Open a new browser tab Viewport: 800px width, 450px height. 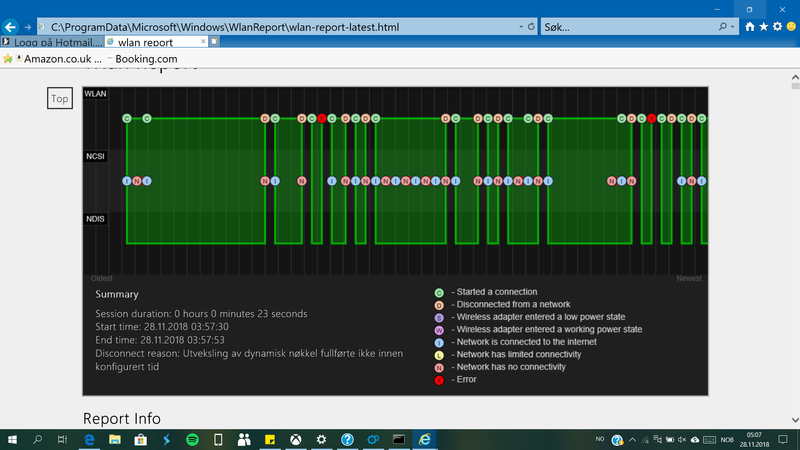point(215,41)
